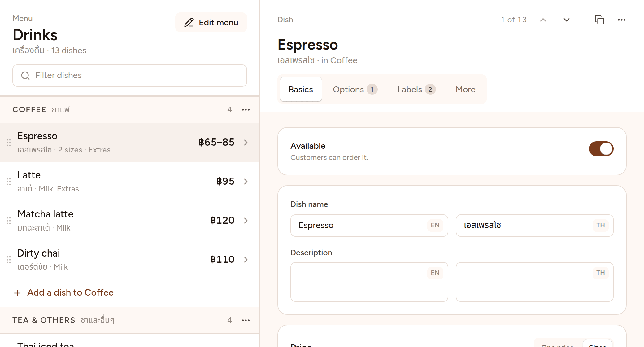
Task: Open Dirty chai details via its chevron
Action: click(246, 260)
